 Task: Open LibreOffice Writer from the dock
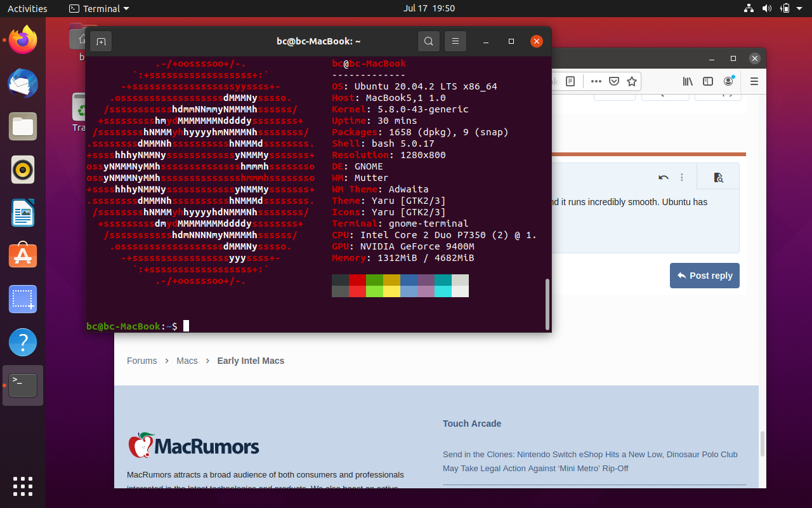click(x=23, y=213)
